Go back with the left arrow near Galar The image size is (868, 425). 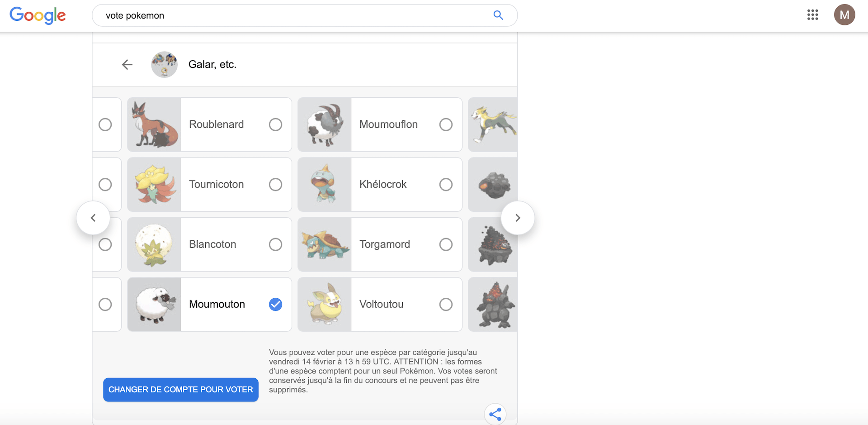tap(127, 65)
